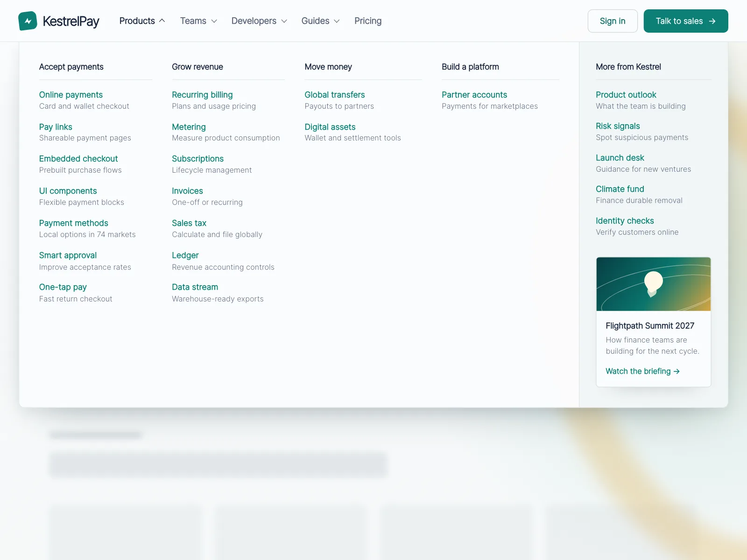Click 'Payments for marketplaces' description
Image resolution: width=747 pixels, height=560 pixels.
click(490, 106)
